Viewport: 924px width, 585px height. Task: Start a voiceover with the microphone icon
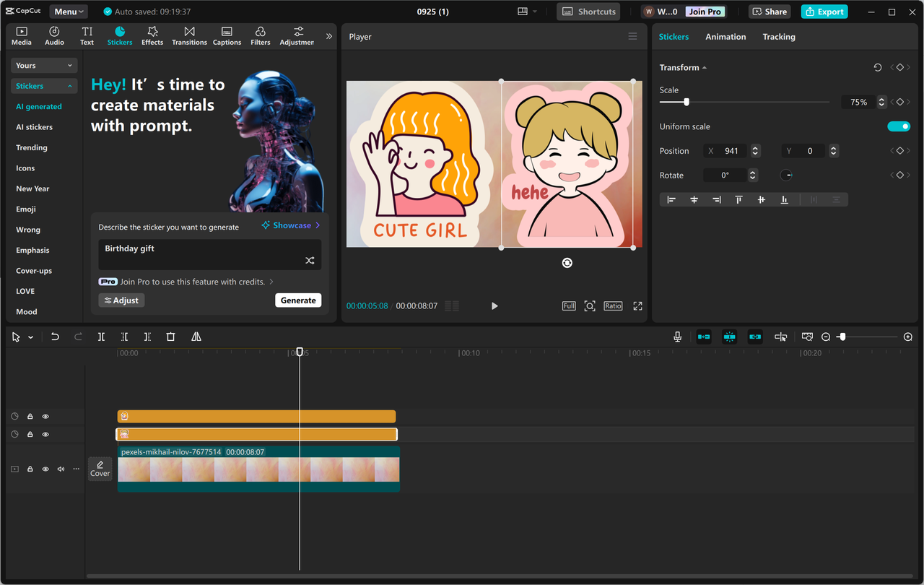[677, 337]
